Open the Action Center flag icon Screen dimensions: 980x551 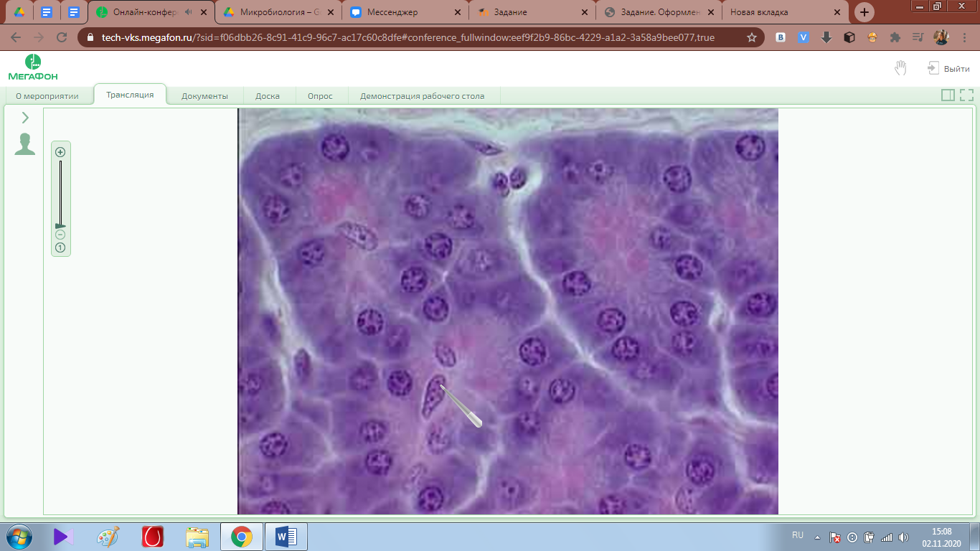click(835, 537)
